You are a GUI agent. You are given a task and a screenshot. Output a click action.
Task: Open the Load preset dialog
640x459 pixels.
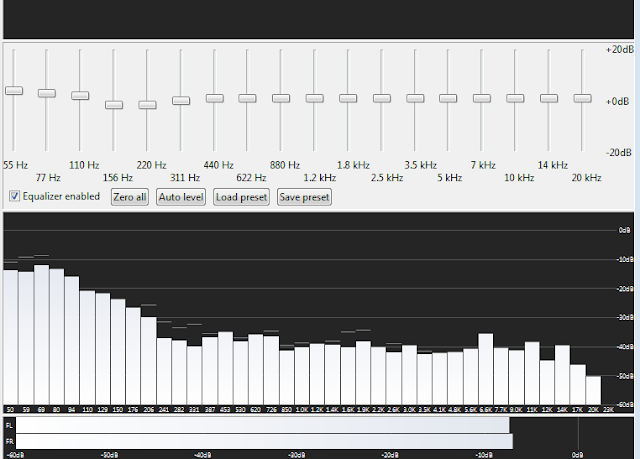[x=241, y=197]
